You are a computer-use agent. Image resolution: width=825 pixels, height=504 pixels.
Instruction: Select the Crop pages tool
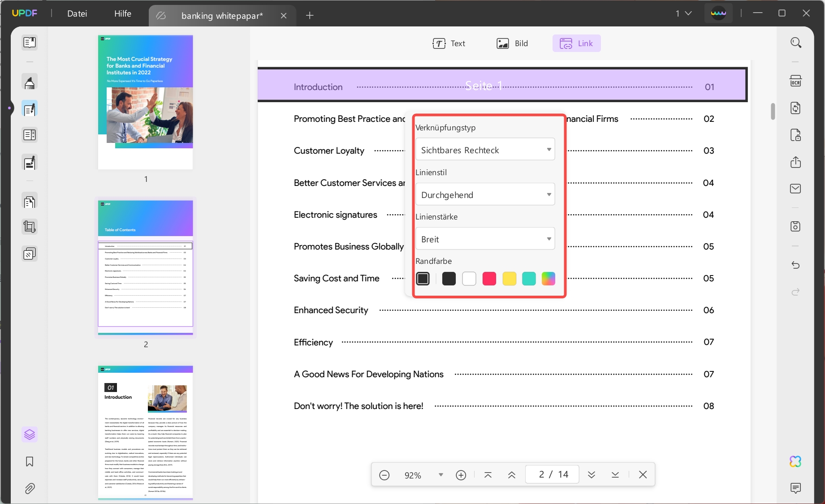30,227
